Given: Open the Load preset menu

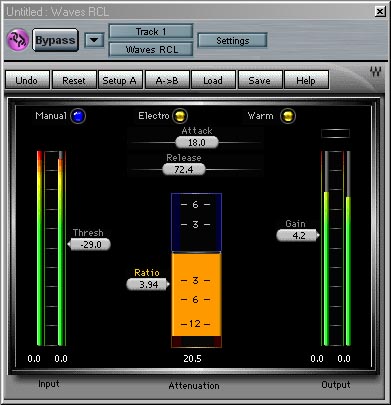Looking at the screenshot, I should point(213,80).
